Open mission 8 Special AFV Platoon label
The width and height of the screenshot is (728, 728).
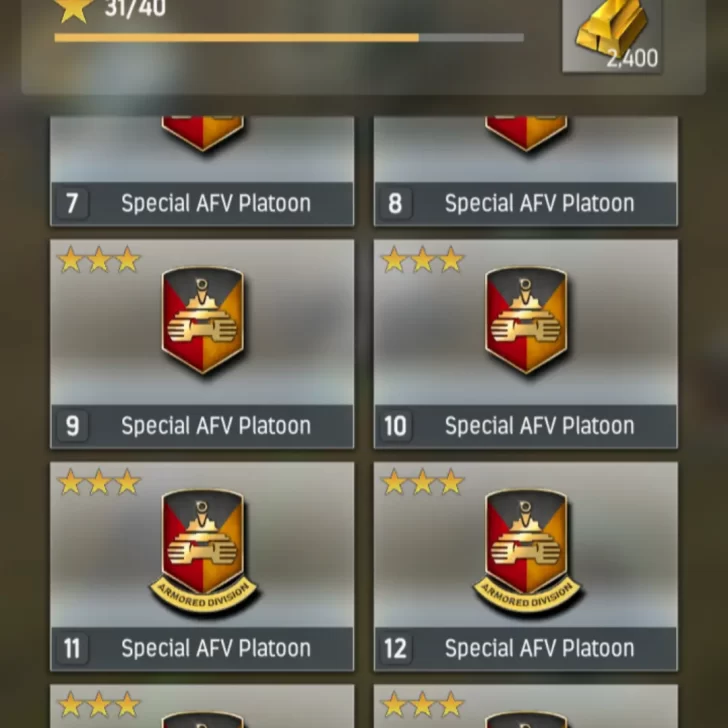point(540,203)
